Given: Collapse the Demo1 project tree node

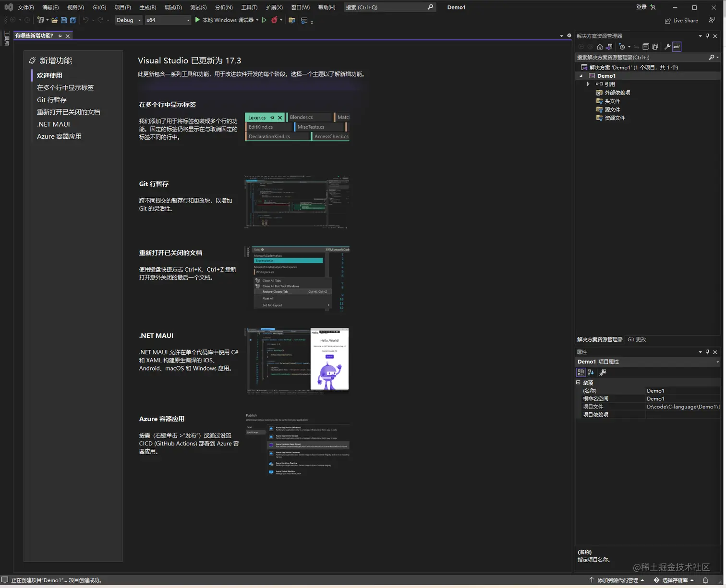Looking at the screenshot, I should pyautogui.click(x=581, y=76).
